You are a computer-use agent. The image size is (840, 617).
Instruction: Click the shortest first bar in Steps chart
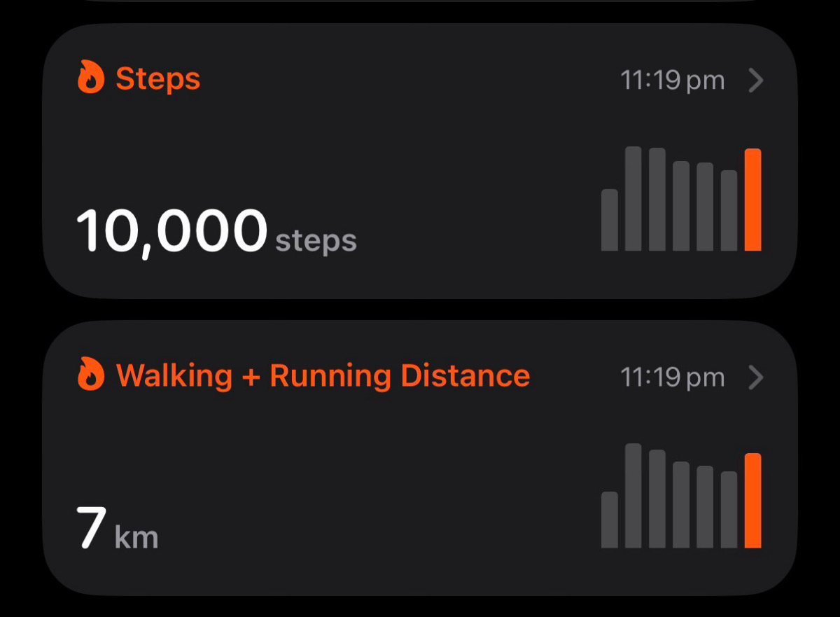[610, 220]
